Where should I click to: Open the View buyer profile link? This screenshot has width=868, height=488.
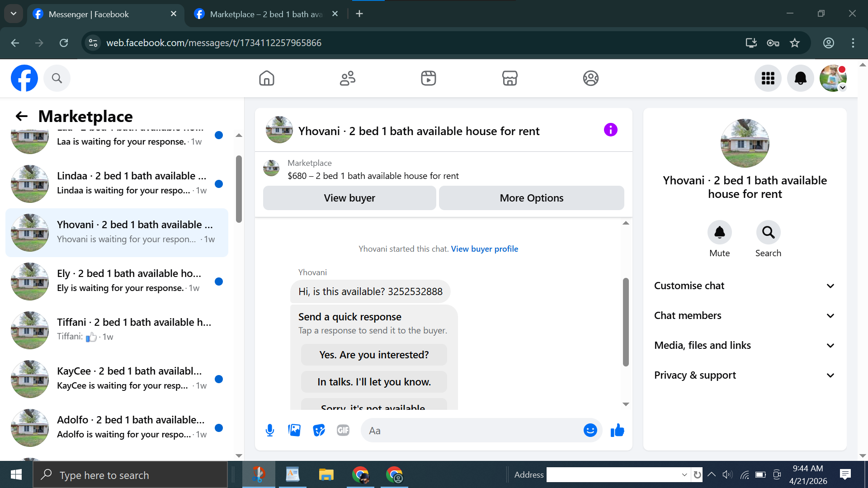485,249
